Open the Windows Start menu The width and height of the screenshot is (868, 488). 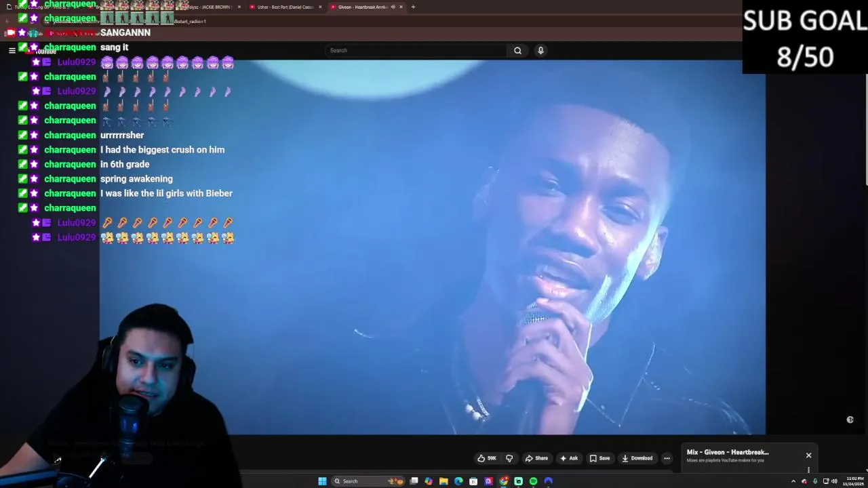point(322,481)
